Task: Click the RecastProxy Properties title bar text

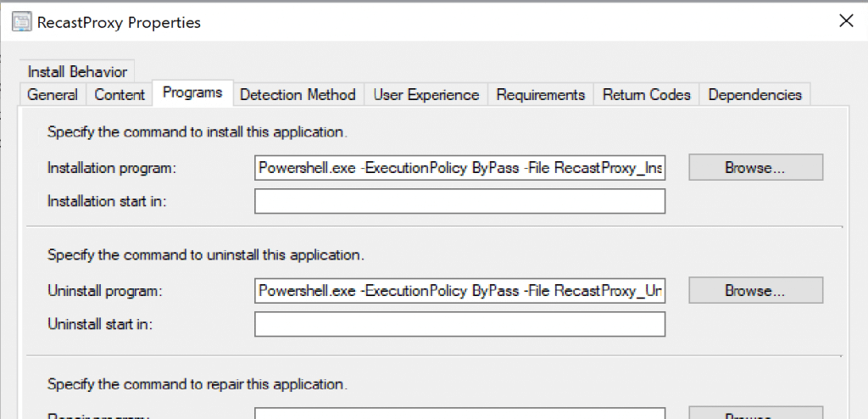Action: [119, 23]
